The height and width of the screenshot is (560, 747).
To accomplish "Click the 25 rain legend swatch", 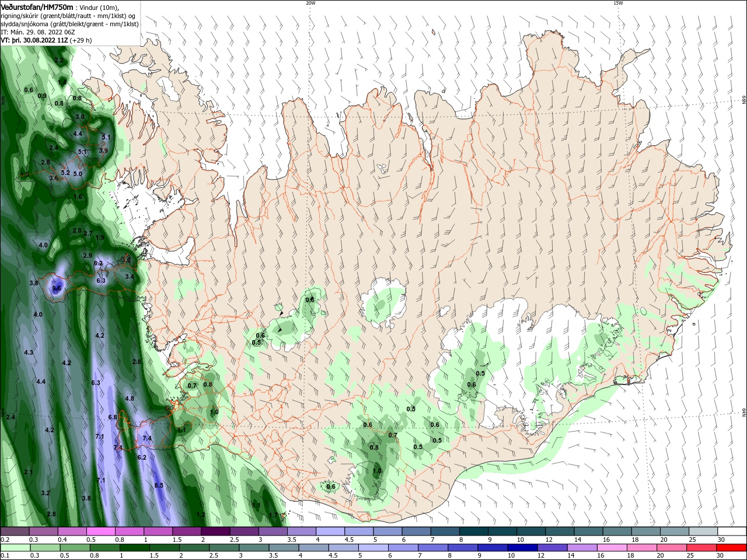I will (701, 548).
